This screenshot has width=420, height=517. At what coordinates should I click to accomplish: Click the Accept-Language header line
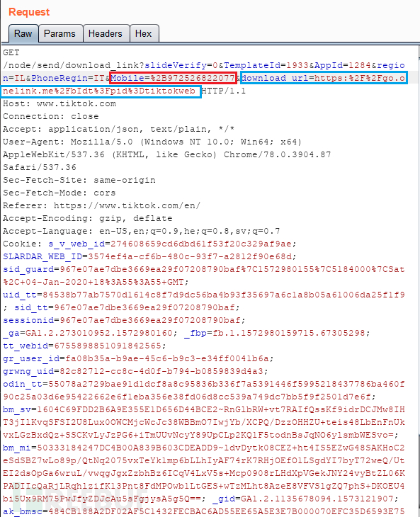click(x=142, y=231)
